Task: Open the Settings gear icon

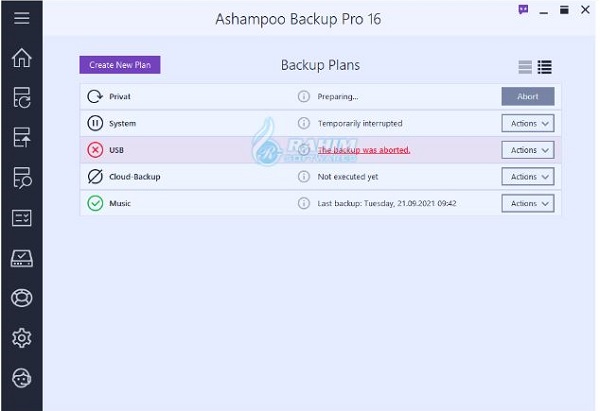Action: [x=21, y=338]
